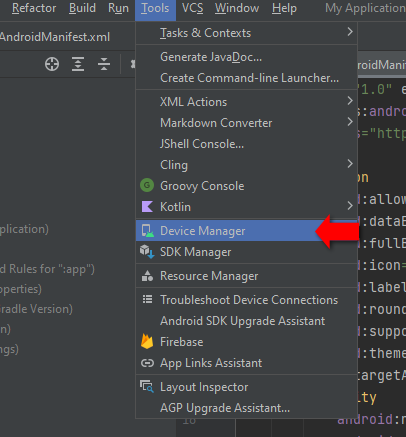The height and width of the screenshot is (437, 406).
Task: Click the Kotlin logo icon
Action: pos(147,207)
